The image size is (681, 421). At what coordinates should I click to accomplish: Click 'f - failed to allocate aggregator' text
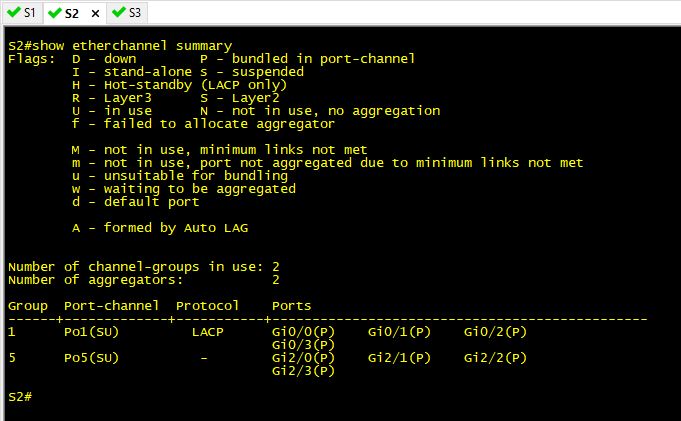click(203, 124)
